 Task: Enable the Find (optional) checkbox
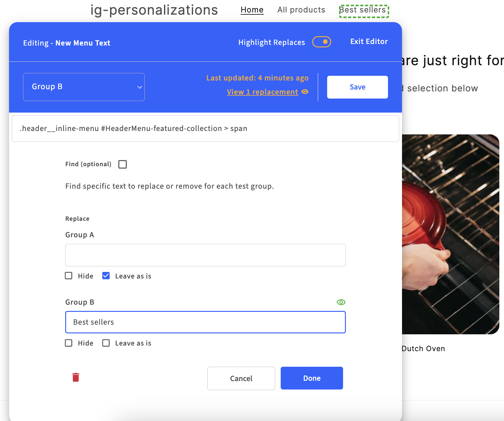123,164
